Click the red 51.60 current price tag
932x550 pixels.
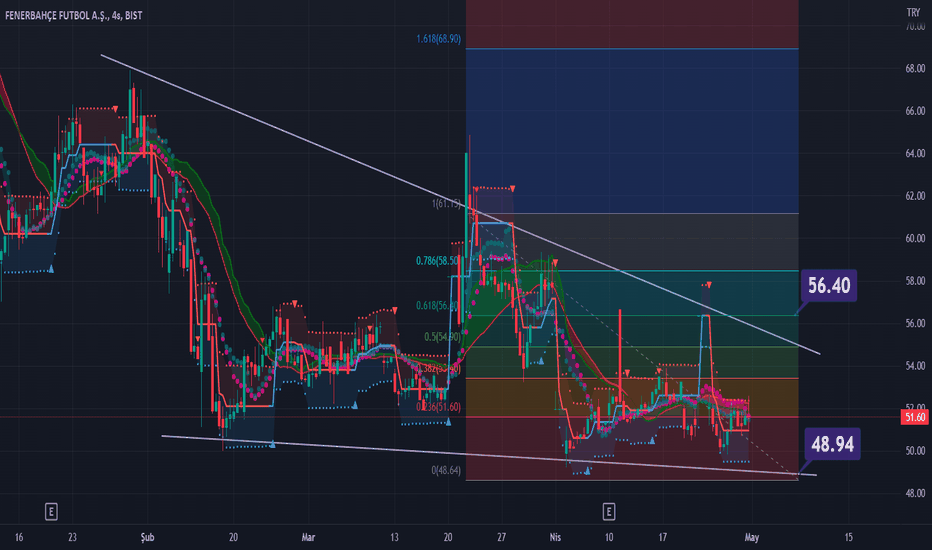(915, 417)
